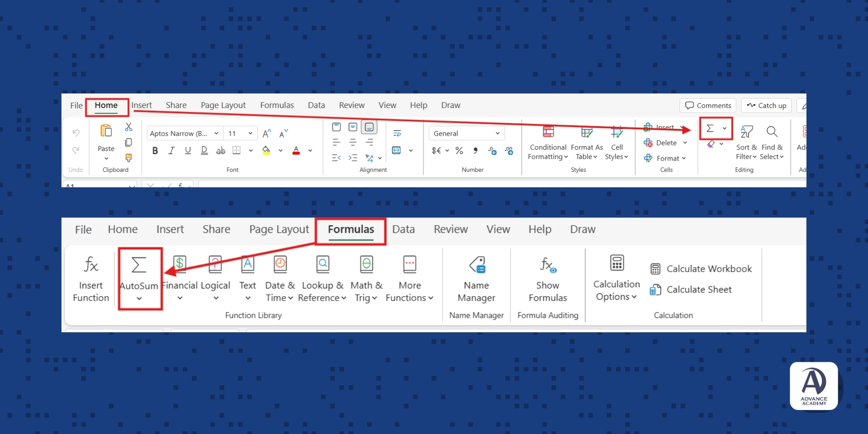Open the Math & Trig functions
Screen dimensions: 868x434
[367, 278]
